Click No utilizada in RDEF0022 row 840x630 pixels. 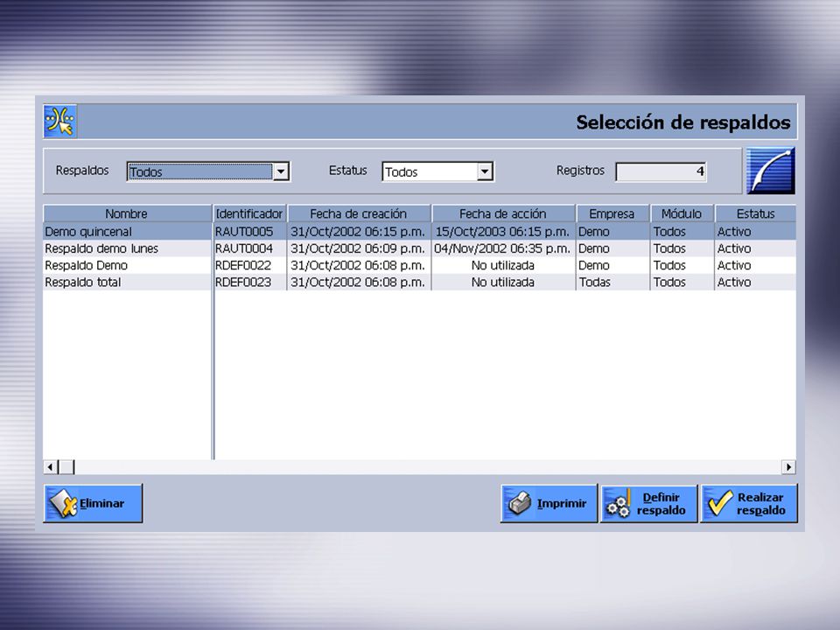(x=502, y=265)
